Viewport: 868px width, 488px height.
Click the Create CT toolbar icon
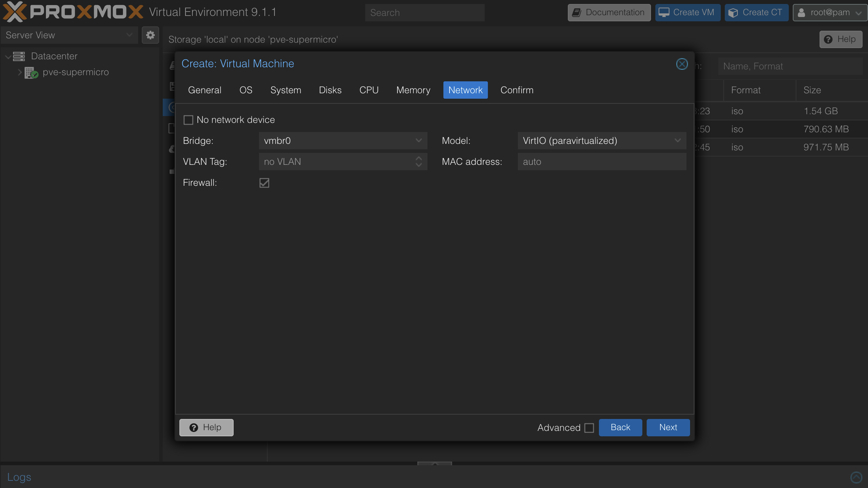pos(733,12)
